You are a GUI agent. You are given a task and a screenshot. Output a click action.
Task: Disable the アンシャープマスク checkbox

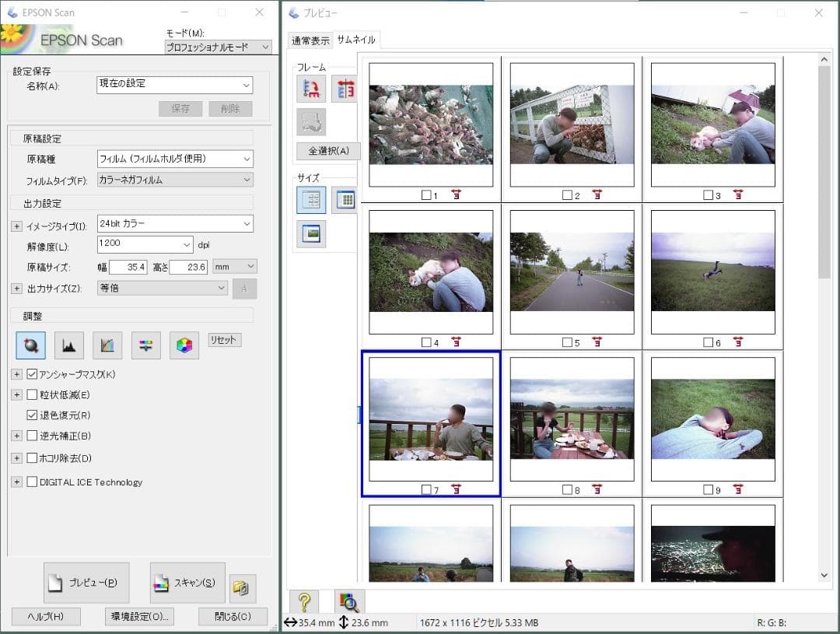tap(33, 374)
